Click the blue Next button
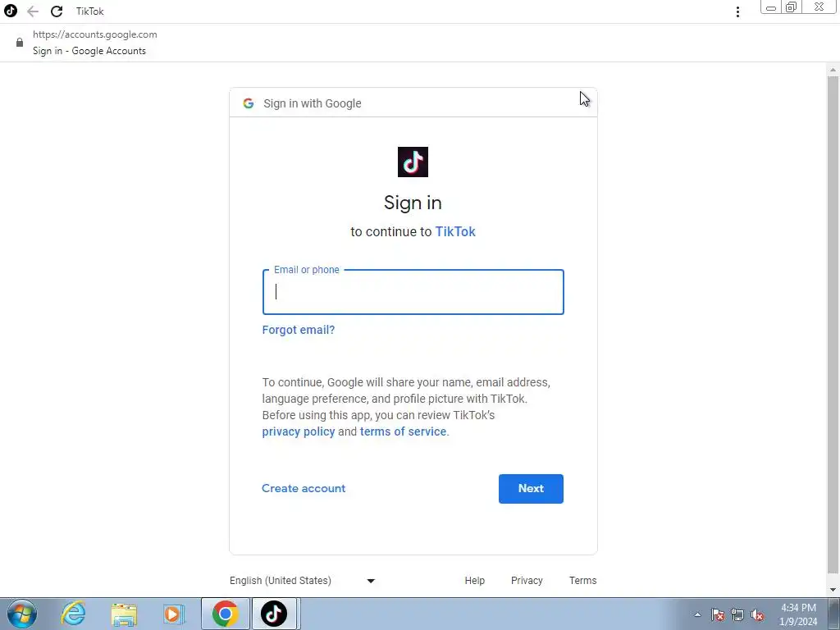Viewport: 840px width, 630px height. point(531,489)
